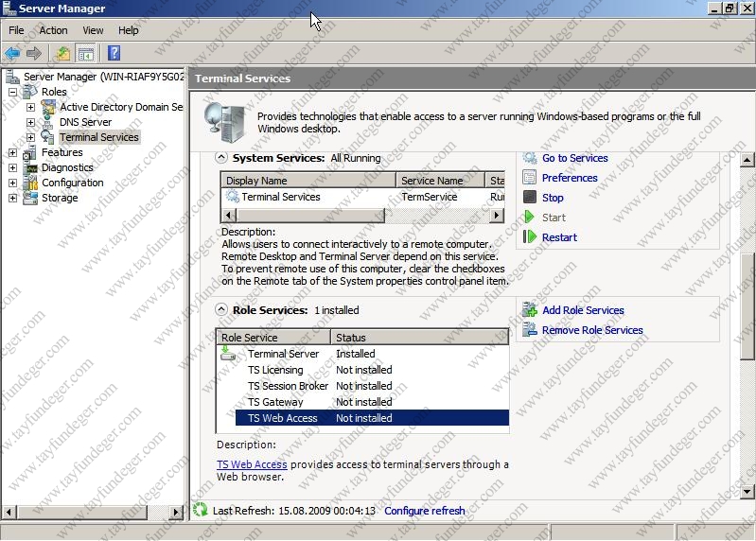Screen dimensions: 756x541
Task: Click the Status column header in Role Services
Action: tap(419, 338)
